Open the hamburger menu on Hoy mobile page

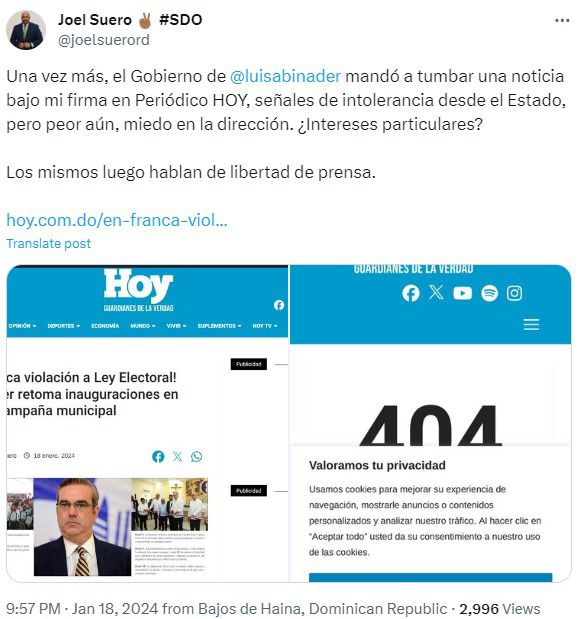[531, 324]
